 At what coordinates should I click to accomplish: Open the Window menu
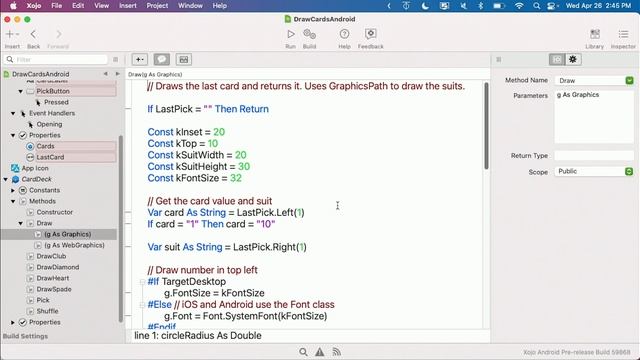pos(190,6)
